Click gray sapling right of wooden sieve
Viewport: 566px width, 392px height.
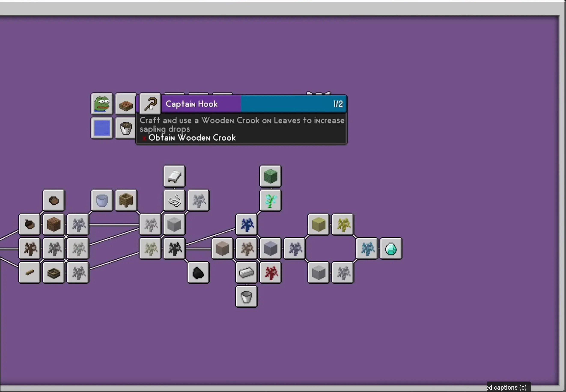click(x=77, y=272)
